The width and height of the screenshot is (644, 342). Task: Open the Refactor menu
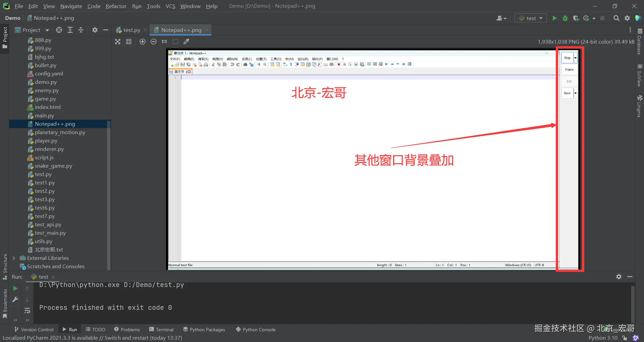(x=116, y=6)
